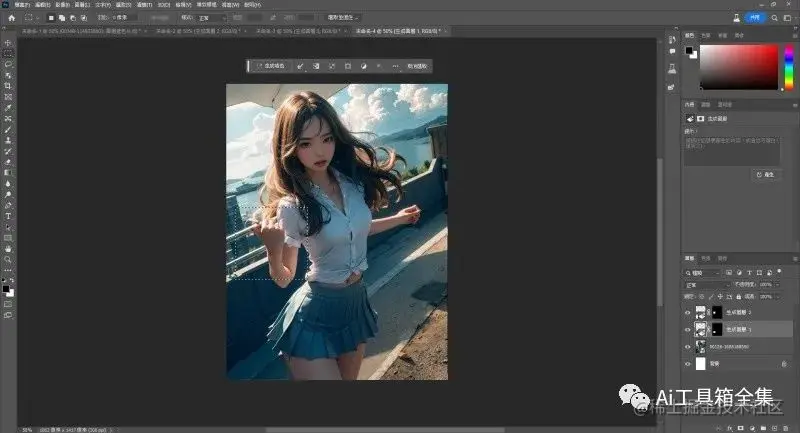Switch to the second document tab

(198, 31)
